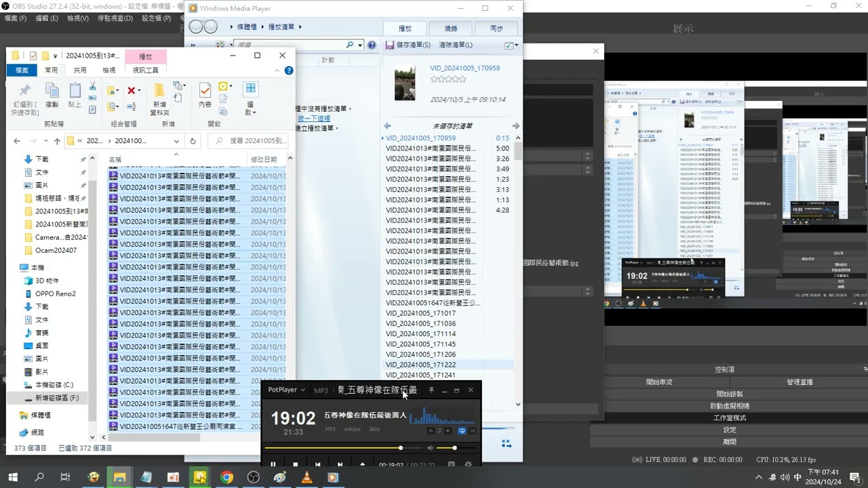Open the 共用 ribbon tab in Explorer

[x=80, y=70]
